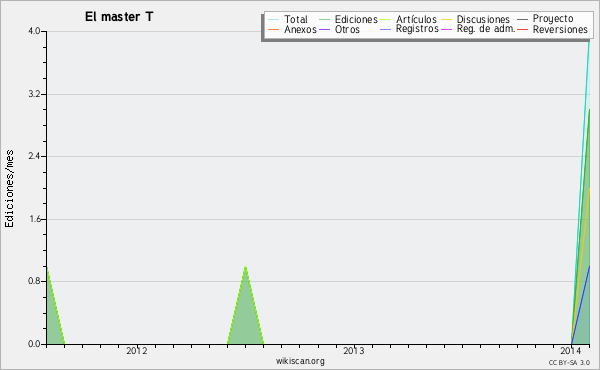Click the CC BY-SA 3.0 license text
This screenshot has height=370, width=600.
[x=569, y=362]
